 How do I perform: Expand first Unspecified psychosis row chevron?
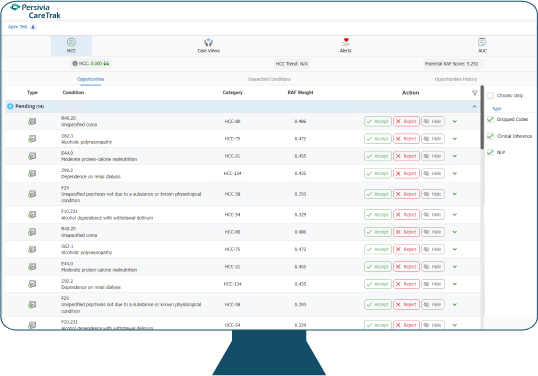coord(455,194)
